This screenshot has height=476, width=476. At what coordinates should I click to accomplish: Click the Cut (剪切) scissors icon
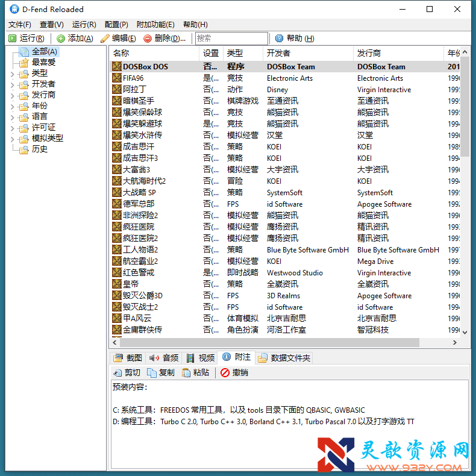click(117, 372)
